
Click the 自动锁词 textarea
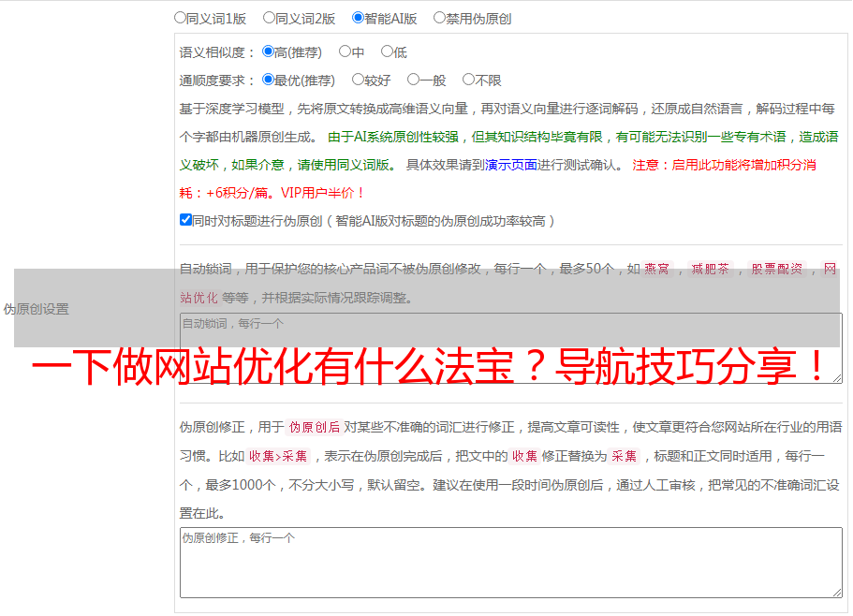[511, 348]
